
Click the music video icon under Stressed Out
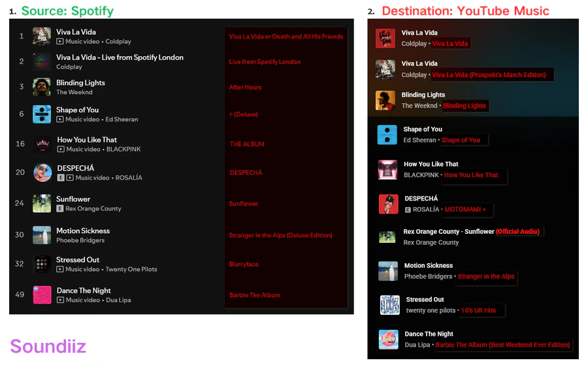[59, 269]
